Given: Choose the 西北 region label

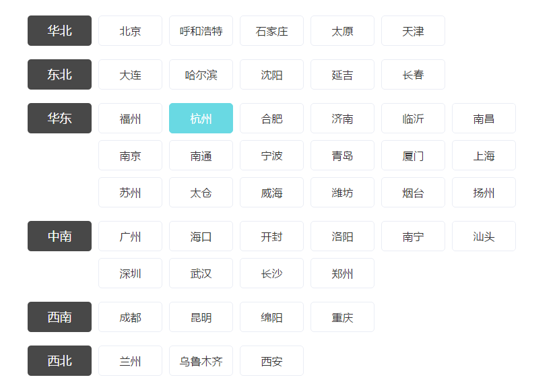Looking at the screenshot, I should coord(59,361).
